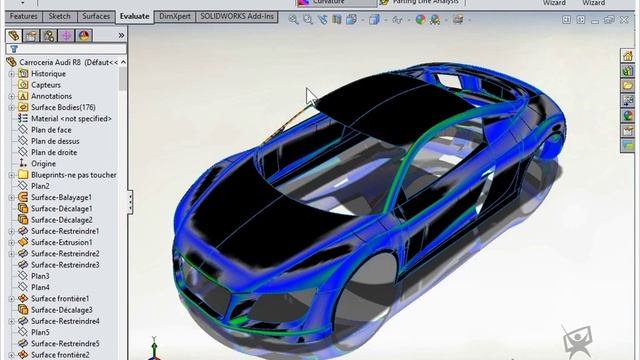The image size is (640, 360).
Task: Click the Previous View icon
Action: pos(322,19)
